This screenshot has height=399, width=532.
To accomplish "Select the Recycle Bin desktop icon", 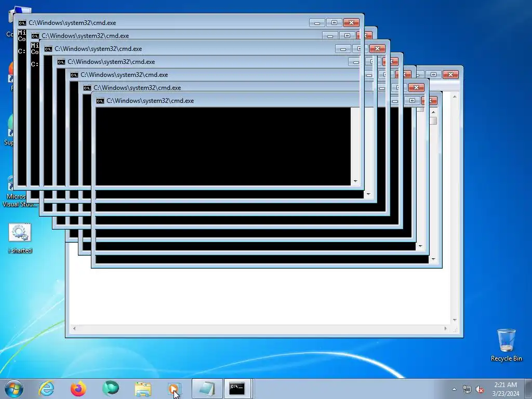I will click(506, 345).
